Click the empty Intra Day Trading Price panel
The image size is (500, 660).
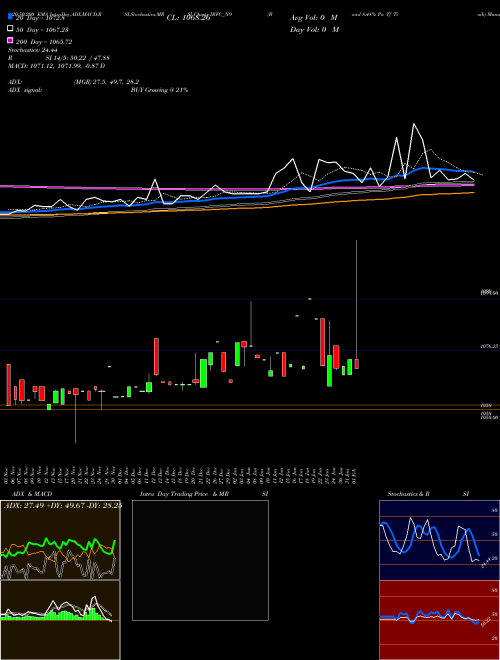click(200, 560)
